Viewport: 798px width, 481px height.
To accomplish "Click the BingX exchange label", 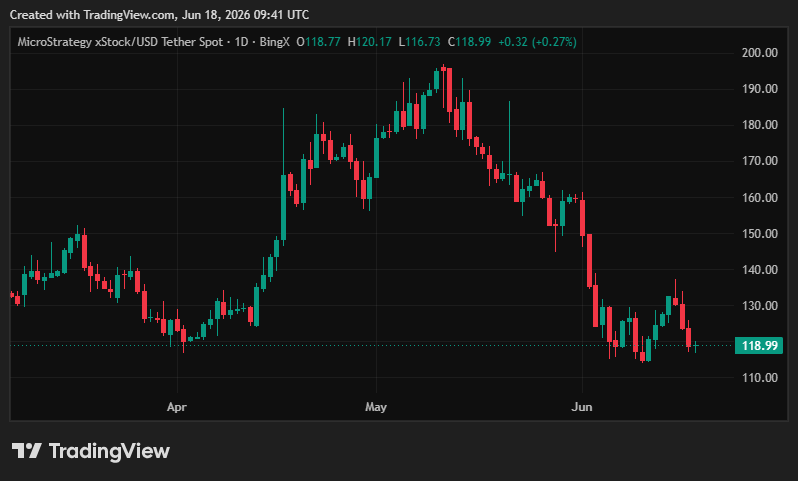I will (274, 42).
